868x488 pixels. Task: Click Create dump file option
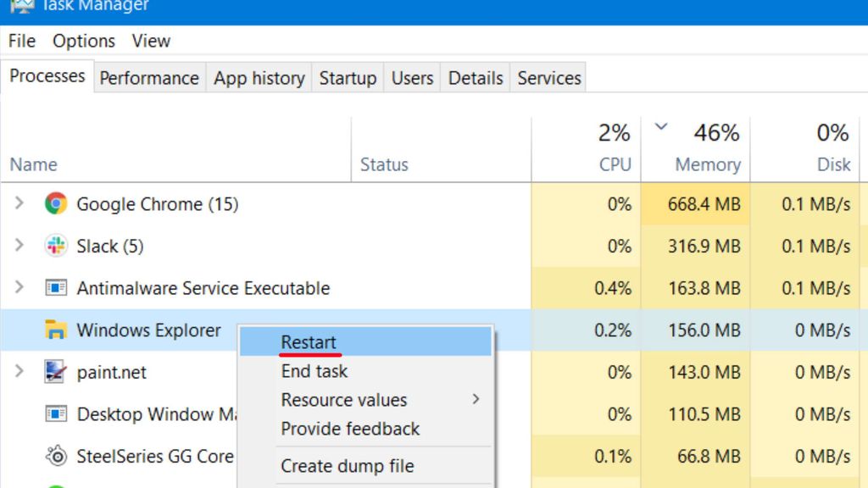pyautogui.click(x=347, y=465)
